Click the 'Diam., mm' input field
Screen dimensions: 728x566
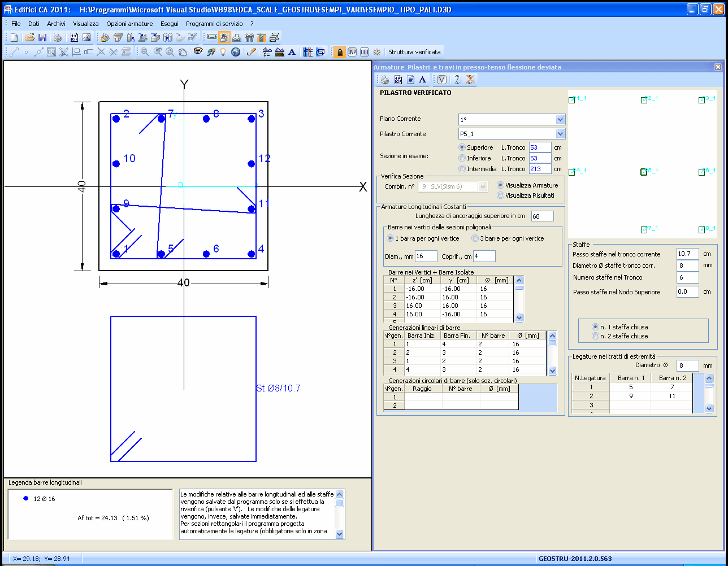pyautogui.click(x=426, y=256)
